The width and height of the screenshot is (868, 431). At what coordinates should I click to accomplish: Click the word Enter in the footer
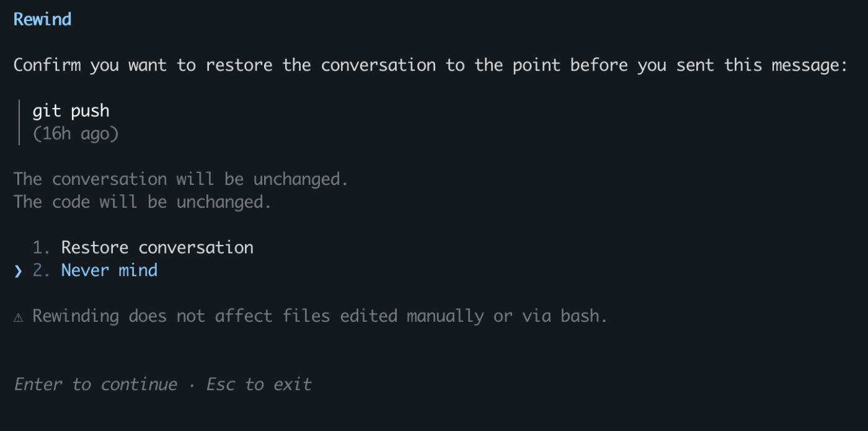click(38, 384)
